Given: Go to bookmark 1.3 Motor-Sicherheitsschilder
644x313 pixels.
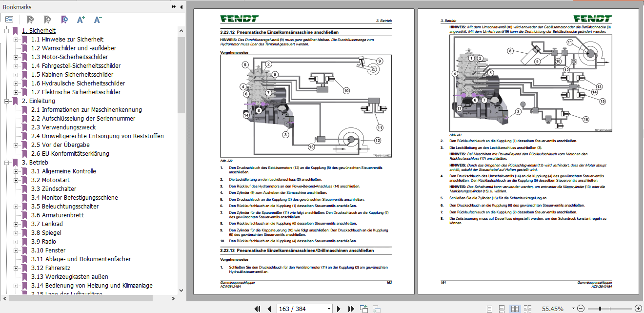Looking at the screenshot, I should 69,57.
